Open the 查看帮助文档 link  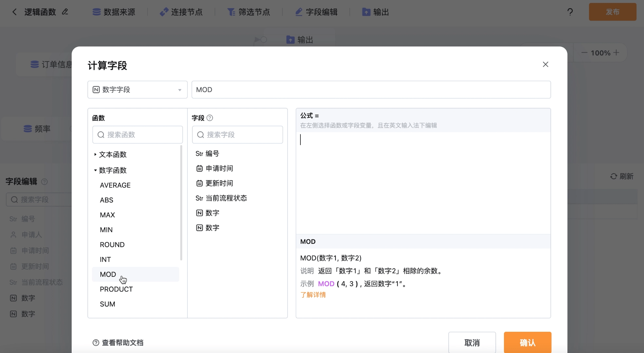click(x=118, y=343)
